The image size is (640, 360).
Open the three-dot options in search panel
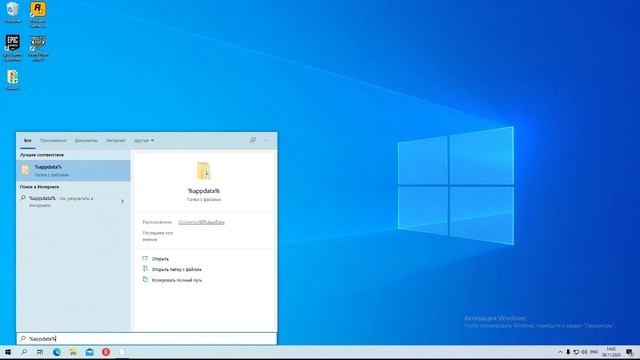click(267, 140)
